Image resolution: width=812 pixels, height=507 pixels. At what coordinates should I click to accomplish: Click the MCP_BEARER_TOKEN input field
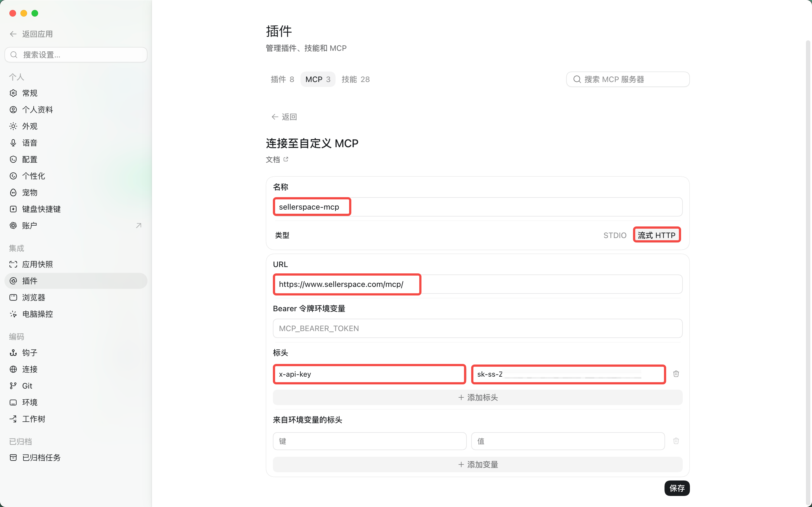(478, 329)
